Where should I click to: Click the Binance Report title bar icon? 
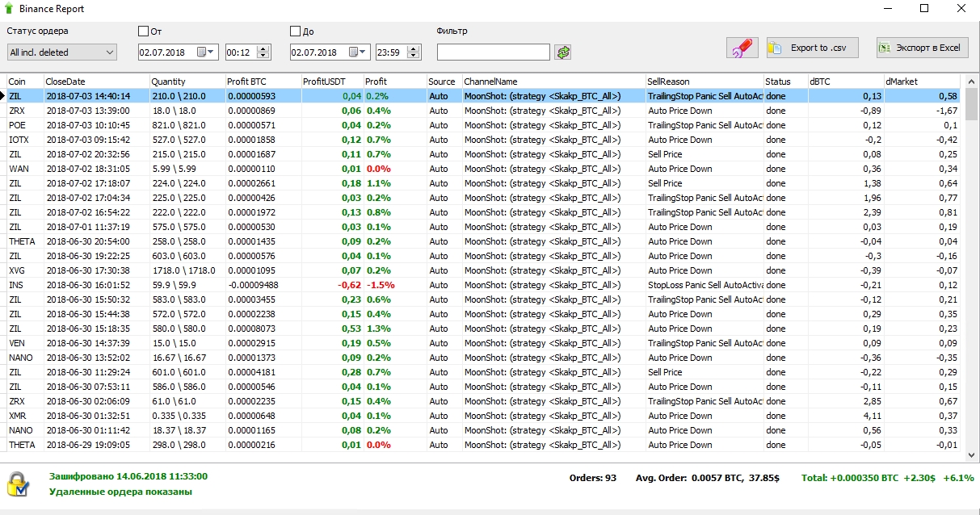pyautogui.click(x=9, y=9)
